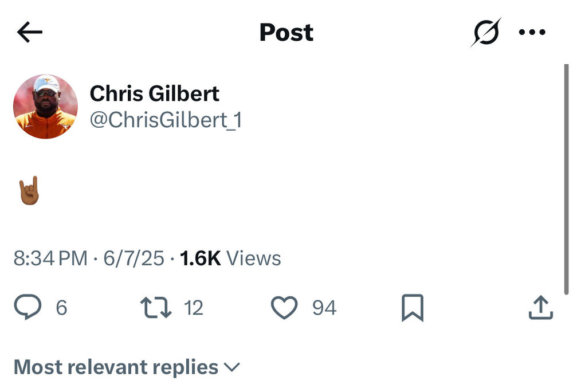Open the @ChrisGilbert_1 handle link
573x392 pixels.
pos(166,120)
